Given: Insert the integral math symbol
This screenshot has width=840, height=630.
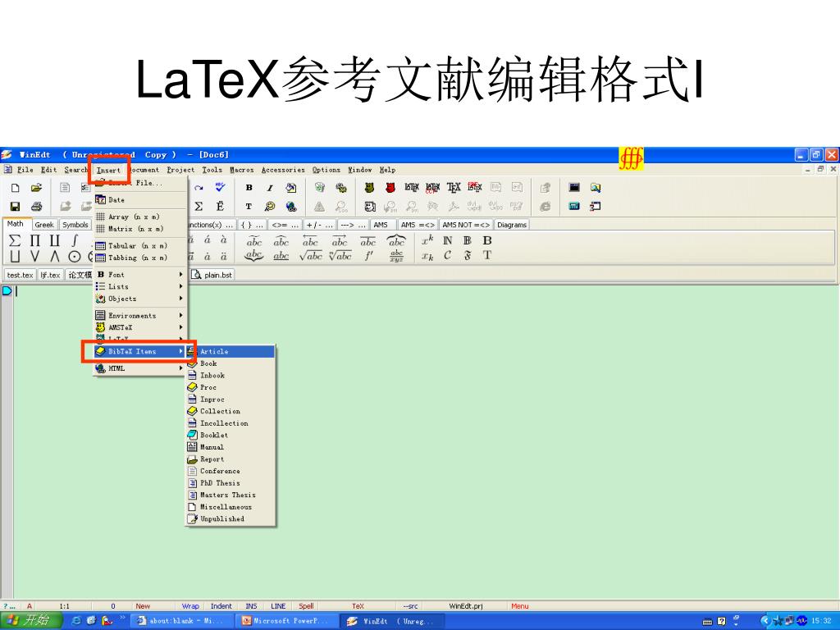Looking at the screenshot, I should click(75, 240).
